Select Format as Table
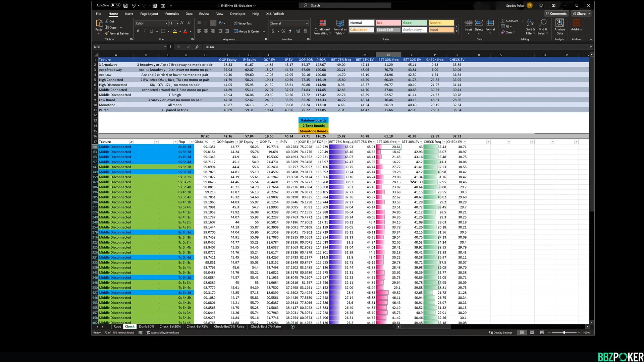 (x=340, y=27)
